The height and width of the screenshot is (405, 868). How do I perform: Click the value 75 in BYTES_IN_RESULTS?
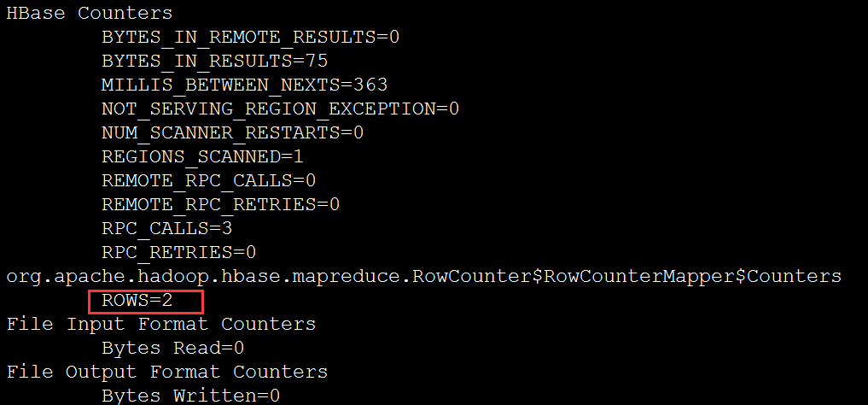[x=317, y=62]
